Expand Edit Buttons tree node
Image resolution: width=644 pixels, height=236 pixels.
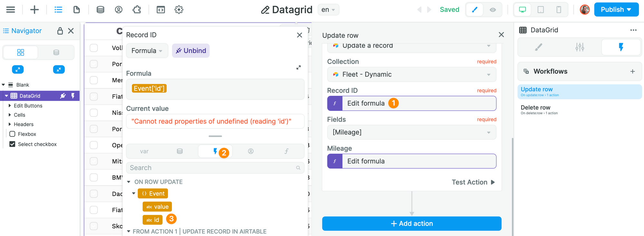click(x=10, y=105)
